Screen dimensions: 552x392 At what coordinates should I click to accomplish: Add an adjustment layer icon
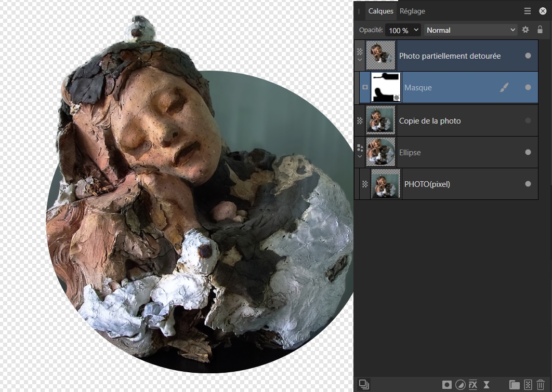(x=460, y=385)
